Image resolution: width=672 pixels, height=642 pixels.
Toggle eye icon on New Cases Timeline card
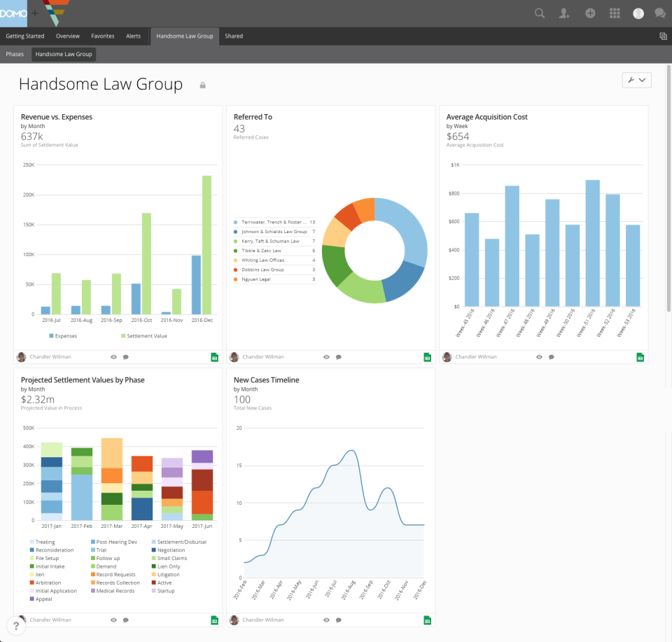point(326,620)
